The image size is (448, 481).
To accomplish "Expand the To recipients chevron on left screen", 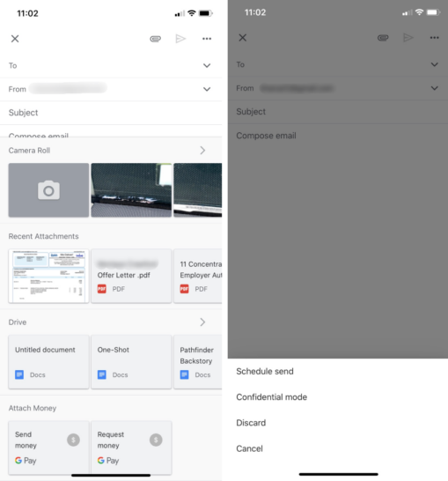I will pos(207,66).
